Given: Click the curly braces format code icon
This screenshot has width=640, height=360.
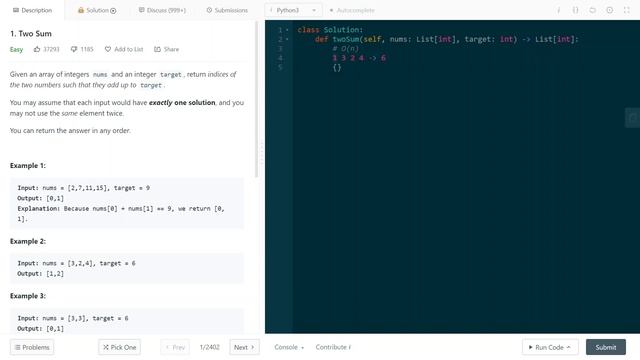Looking at the screenshot, I should pyautogui.click(x=576, y=10).
